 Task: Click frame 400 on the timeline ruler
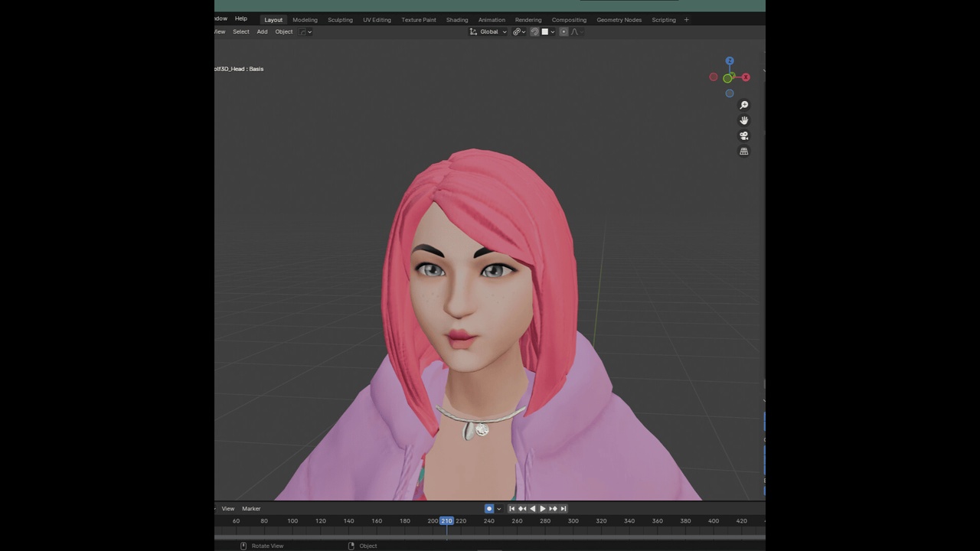tap(714, 521)
